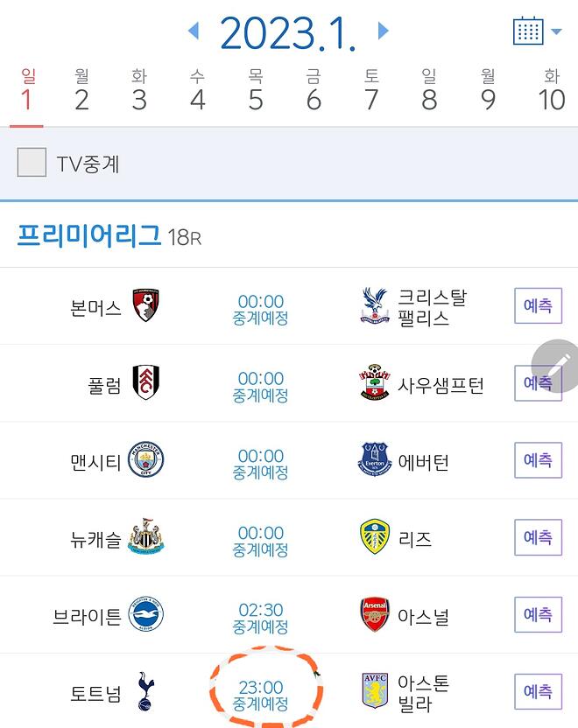
Task: Click the Bournemouth club crest
Action: pyautogui.click(x=145, y=304)
